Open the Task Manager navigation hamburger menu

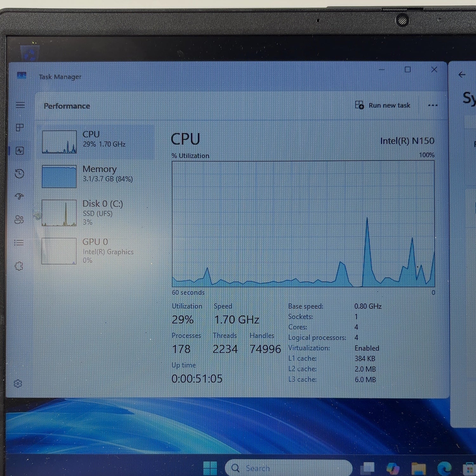(x=20, y=105)
